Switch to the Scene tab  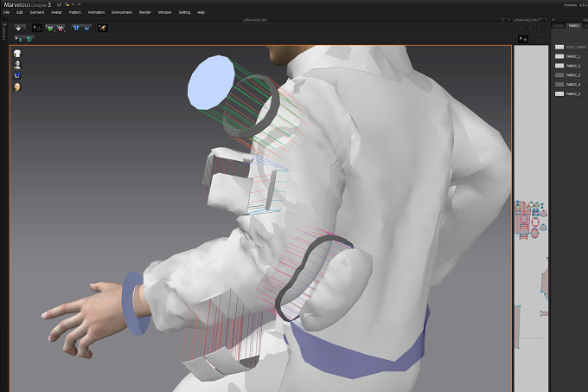point(559,26)
